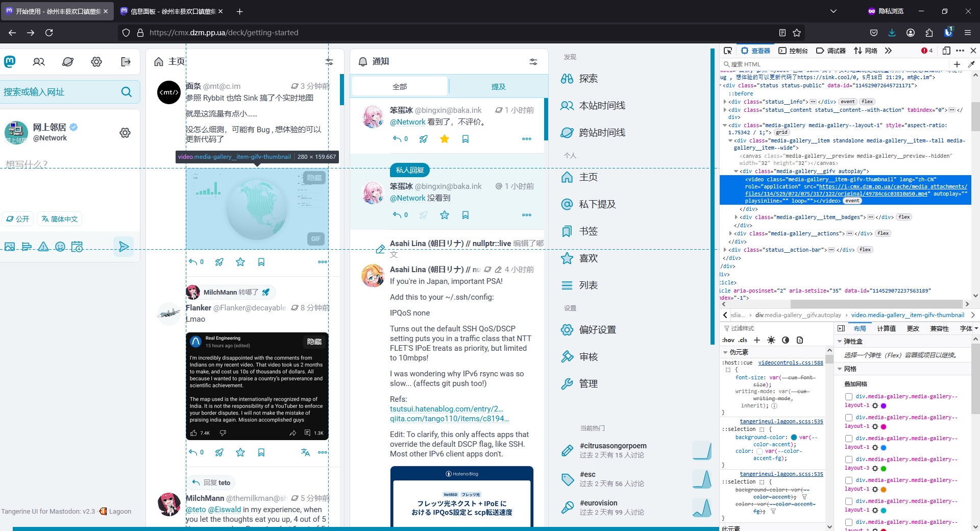Click the send post paper-plane icon
Screen dimensions: 980x531
point(124,247)
